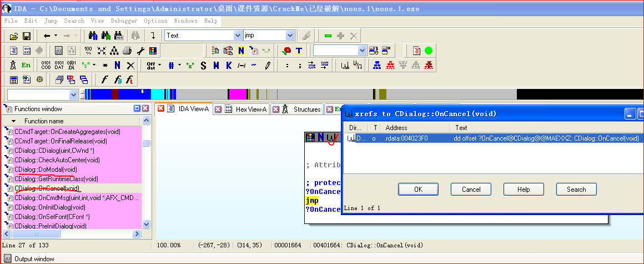
Task: Convert to code with 0101 COD icon
Action: 46,65
